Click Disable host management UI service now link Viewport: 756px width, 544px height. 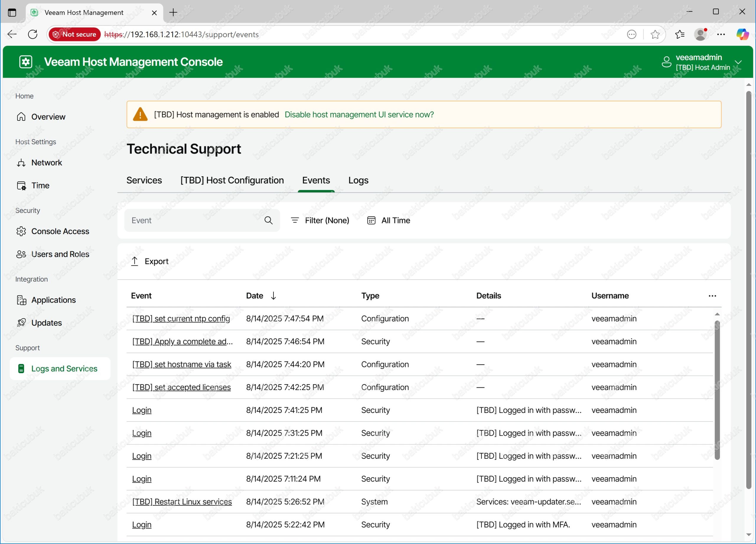click(359, 115)
